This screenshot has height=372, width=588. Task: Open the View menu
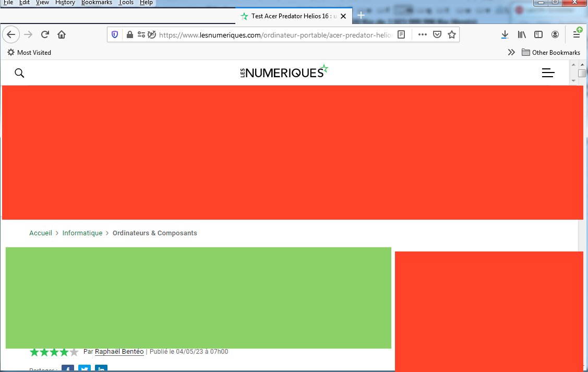[42, 3]
